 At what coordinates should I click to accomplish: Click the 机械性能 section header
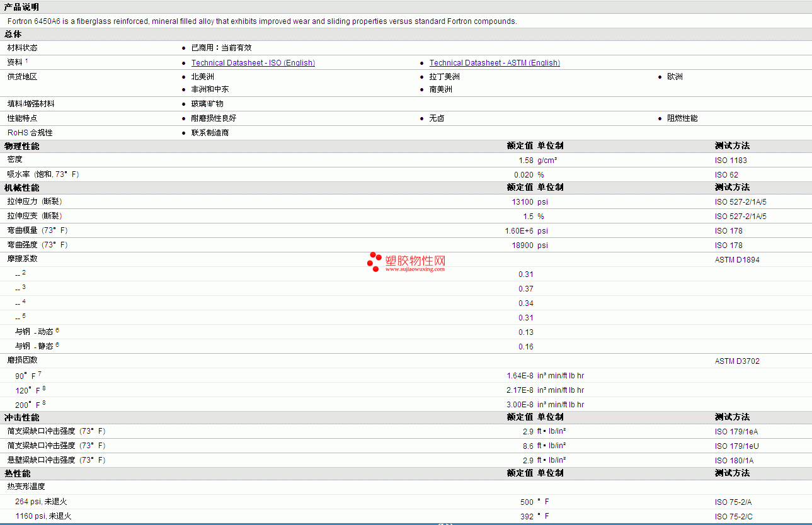pos(21,188)
